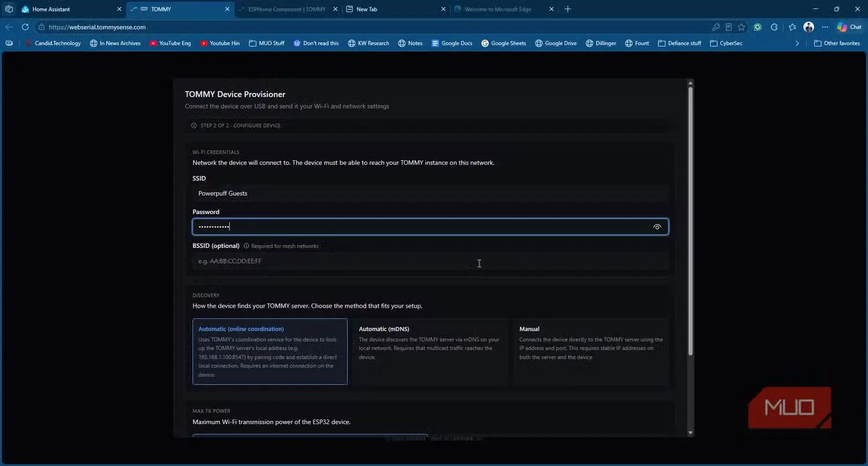Open the reader view icon

[729, 27]
